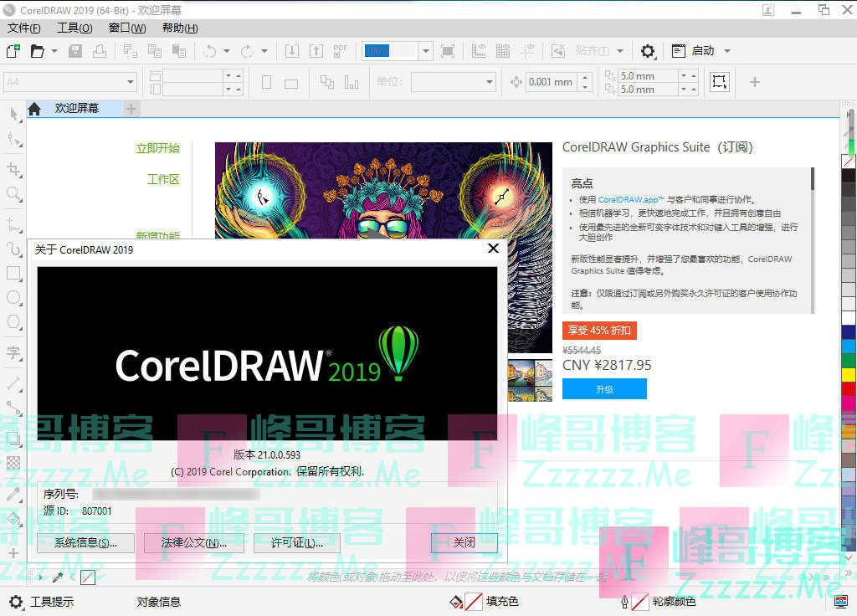
Task: Select the Crop tool in toolbox
Action: pos(13,169)
